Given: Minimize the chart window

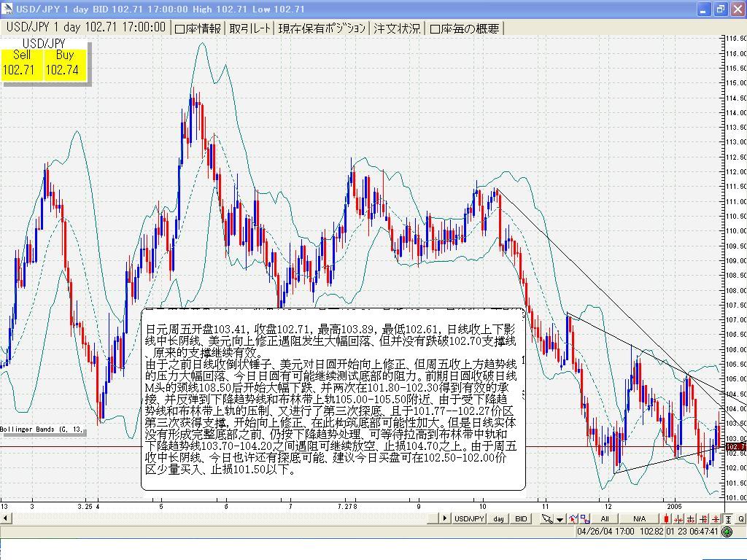Looking at the screenshot, I should [705, 9].
